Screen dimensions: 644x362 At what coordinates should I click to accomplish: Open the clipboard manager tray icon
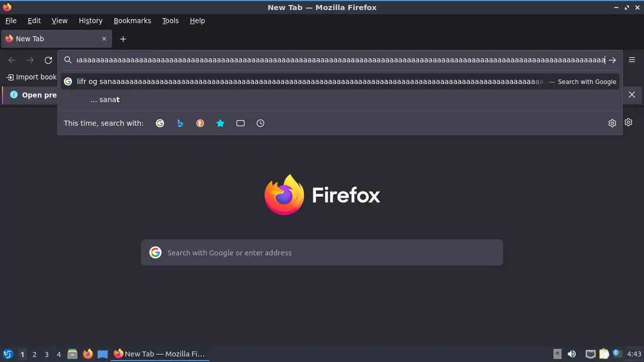tap(604, 354)
